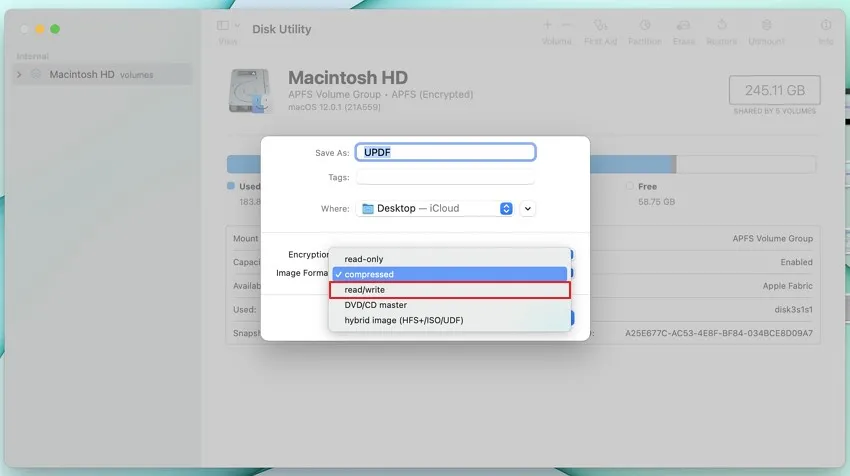The height and width of the screenshot is (476, 850).
Task: Click the Disk Utility window title
Action: click(282, 29)
